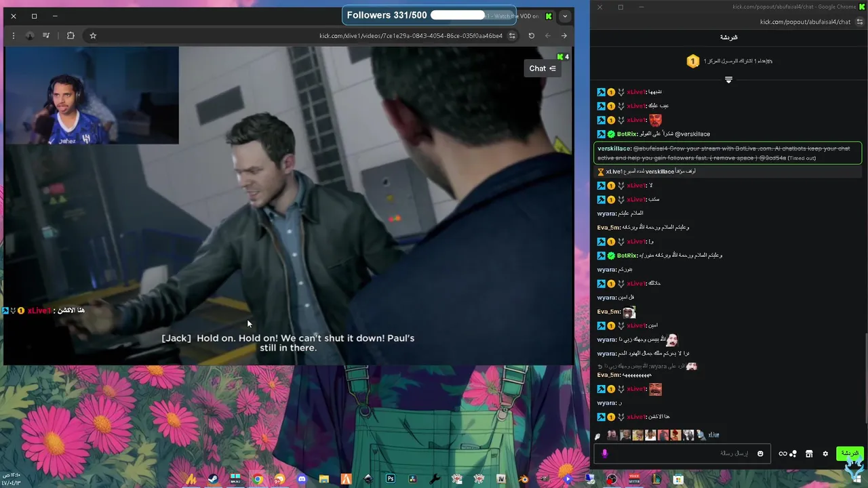
Task: Toggle the Chat panel button on the video
Action: [542, 68]
